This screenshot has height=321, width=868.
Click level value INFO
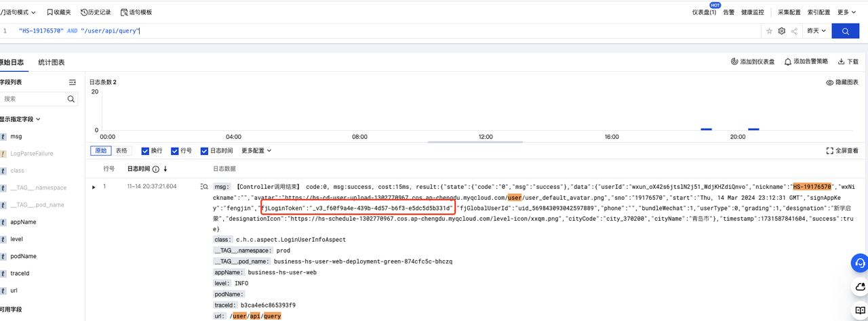coord(241,283)
